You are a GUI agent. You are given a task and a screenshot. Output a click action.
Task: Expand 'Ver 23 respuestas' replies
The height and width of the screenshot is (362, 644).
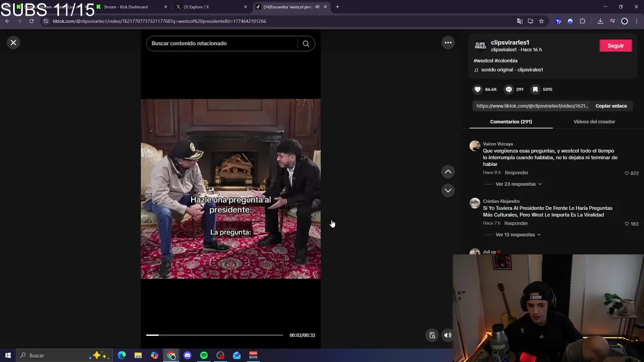pos(518,184)
